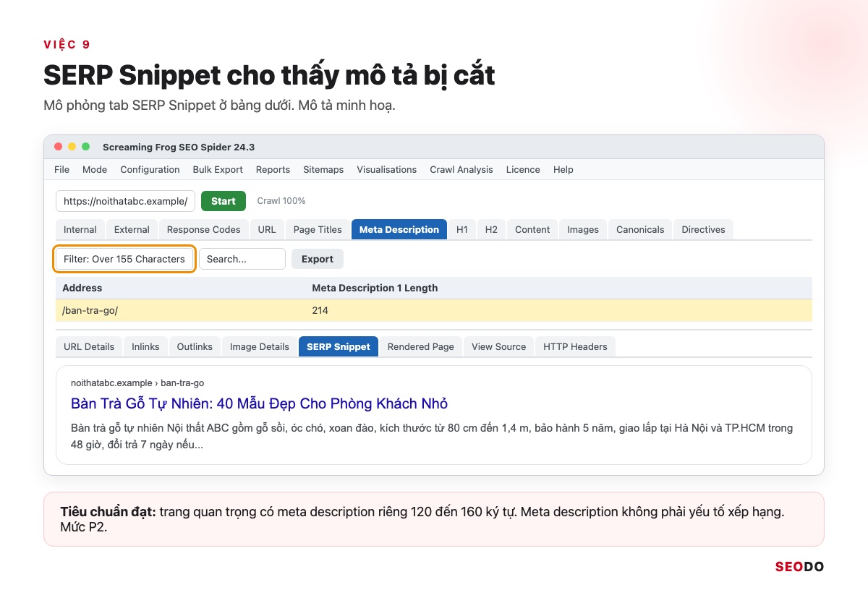Switch to the Images tab
868x590 pixels.
(x=583, y=229)
